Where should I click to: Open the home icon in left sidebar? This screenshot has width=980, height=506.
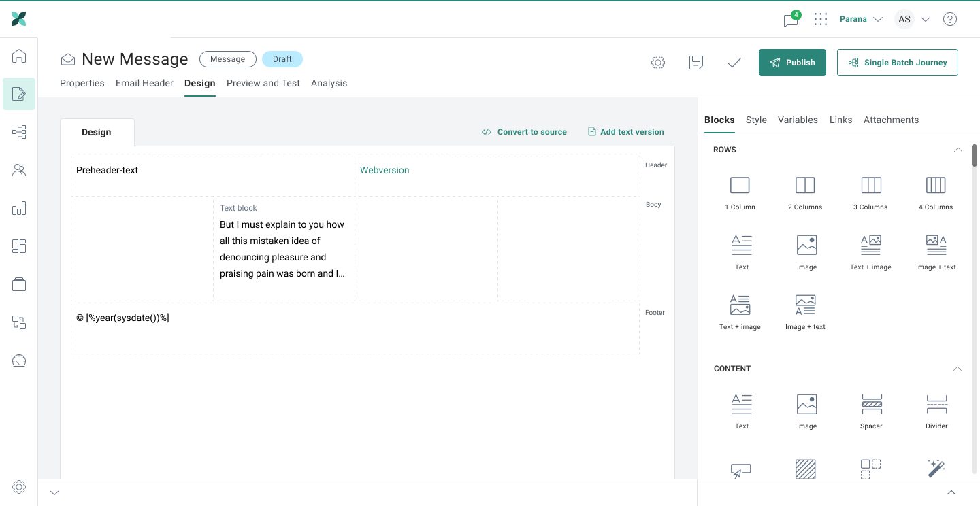[19, 56]
